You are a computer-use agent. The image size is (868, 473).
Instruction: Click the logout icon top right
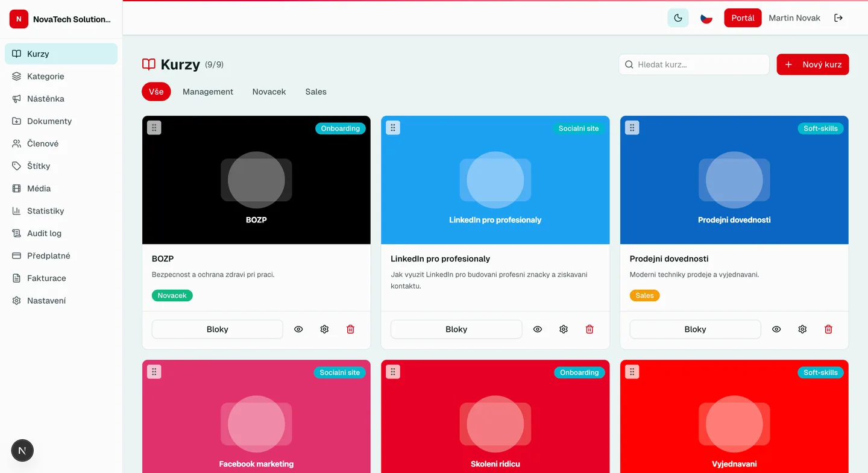(838, 17)
